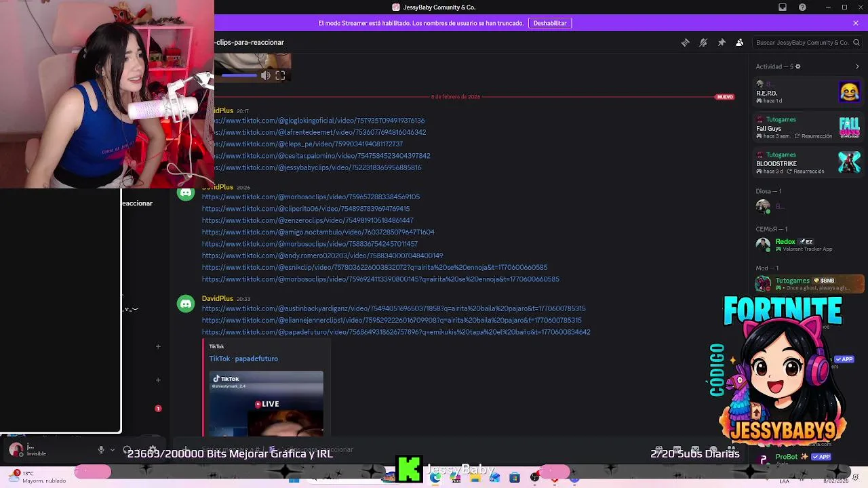Click the NUEVO new-messages badge

725,97
